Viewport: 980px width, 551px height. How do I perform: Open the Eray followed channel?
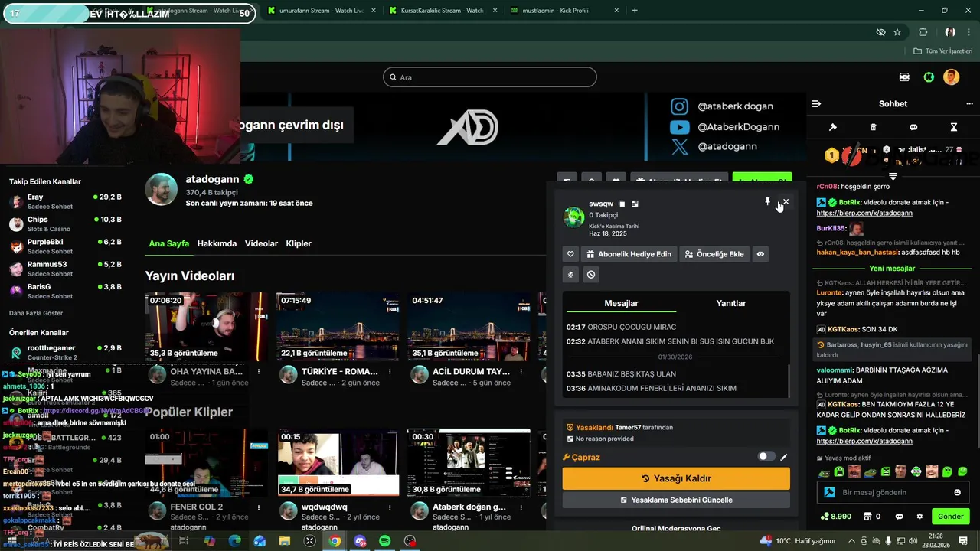coord(65,201)
